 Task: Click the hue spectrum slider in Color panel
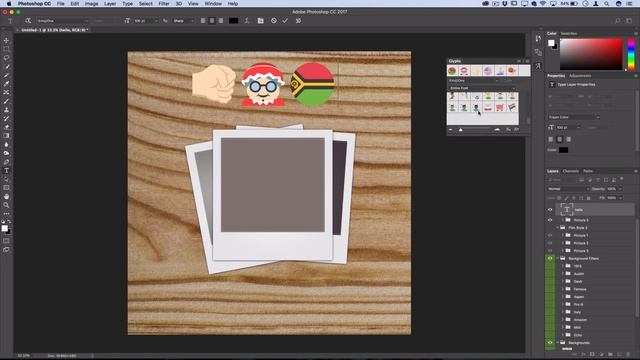(x=631, y=54)
